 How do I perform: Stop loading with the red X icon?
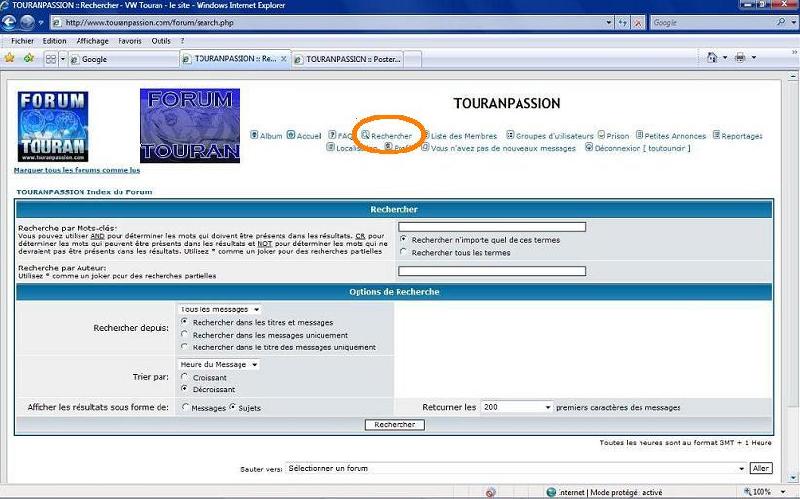(x=638, y=22)
